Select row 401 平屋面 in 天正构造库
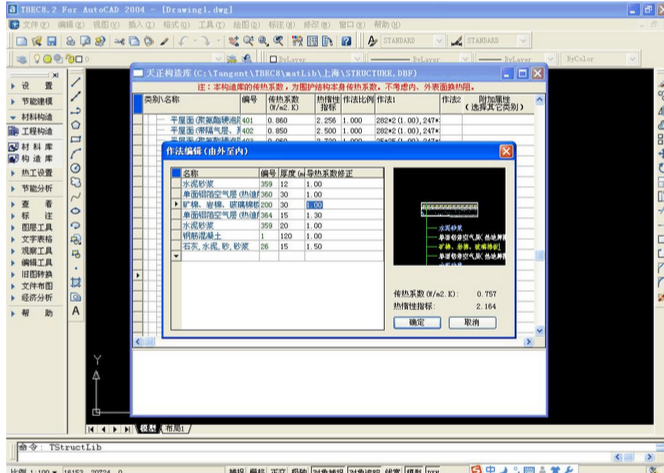The image size is (664, 473). tap(335, 120)
